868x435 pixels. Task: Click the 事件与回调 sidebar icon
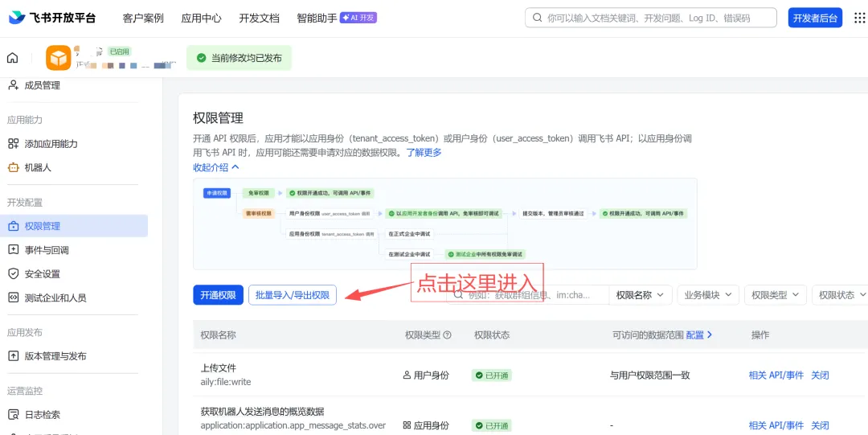[14, 250]
